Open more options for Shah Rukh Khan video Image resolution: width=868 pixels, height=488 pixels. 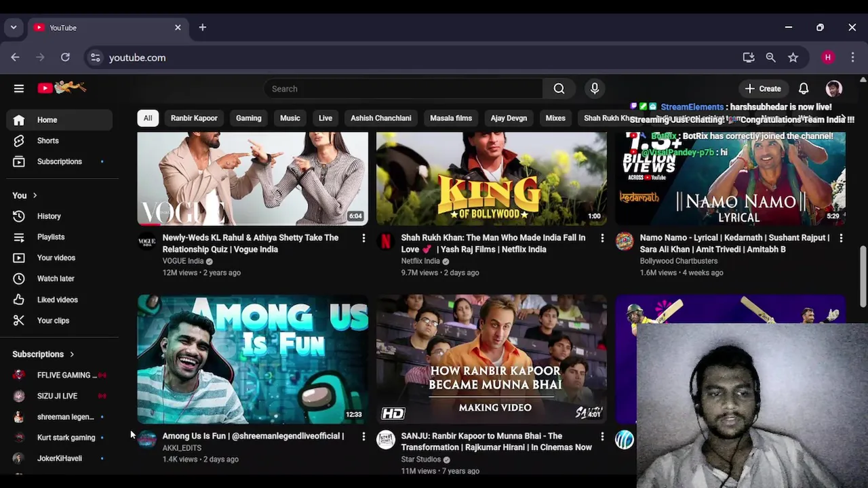[x=602, y=238]
